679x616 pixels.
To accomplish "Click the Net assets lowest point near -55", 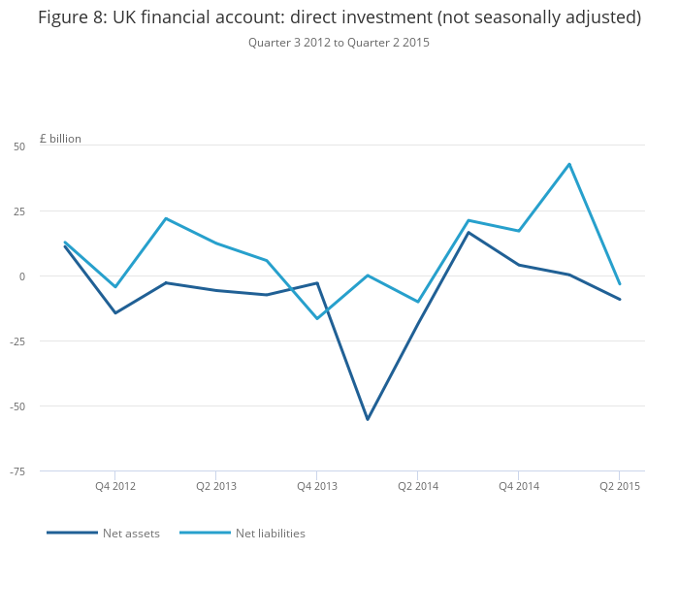I will (368, 419).
